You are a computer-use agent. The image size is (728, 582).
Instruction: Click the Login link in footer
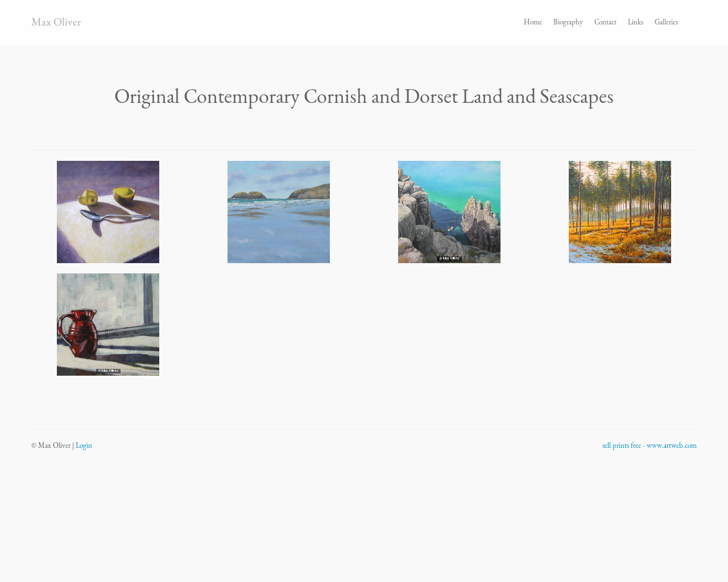[84, 446]
